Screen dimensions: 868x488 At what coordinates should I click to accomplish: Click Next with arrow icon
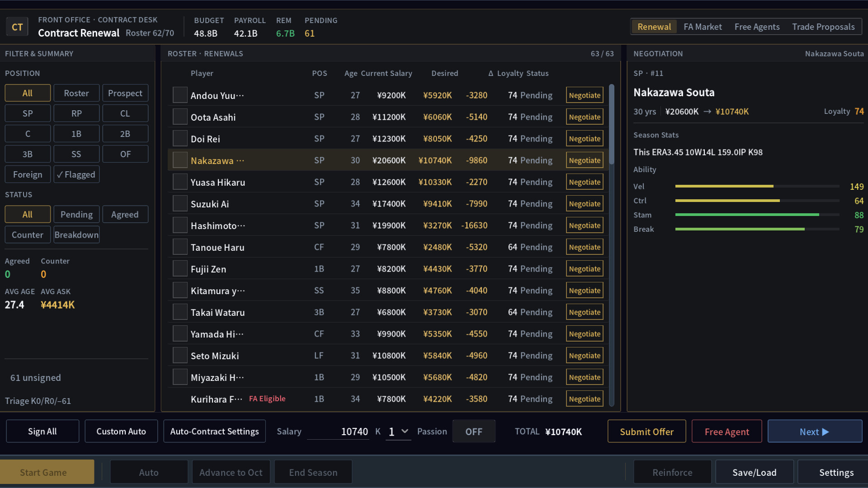815,432
